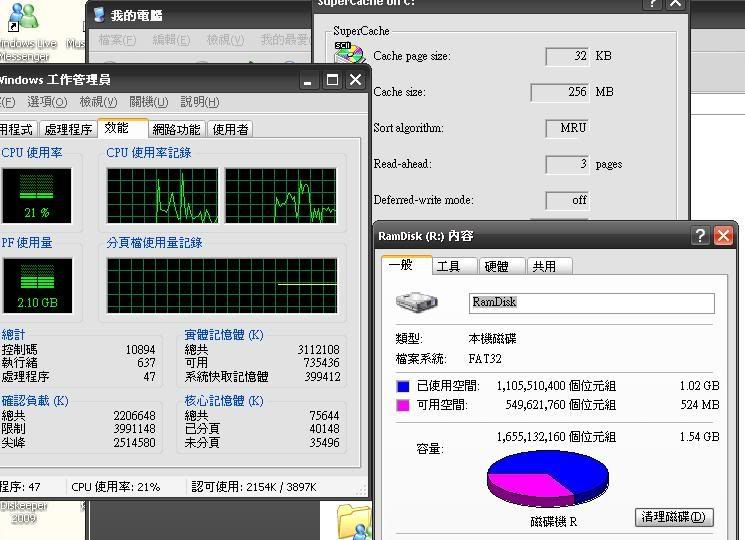Viewport: 745px width, 540px height.
Task: Click FAT32 file system text
Action: click(485, 359)
